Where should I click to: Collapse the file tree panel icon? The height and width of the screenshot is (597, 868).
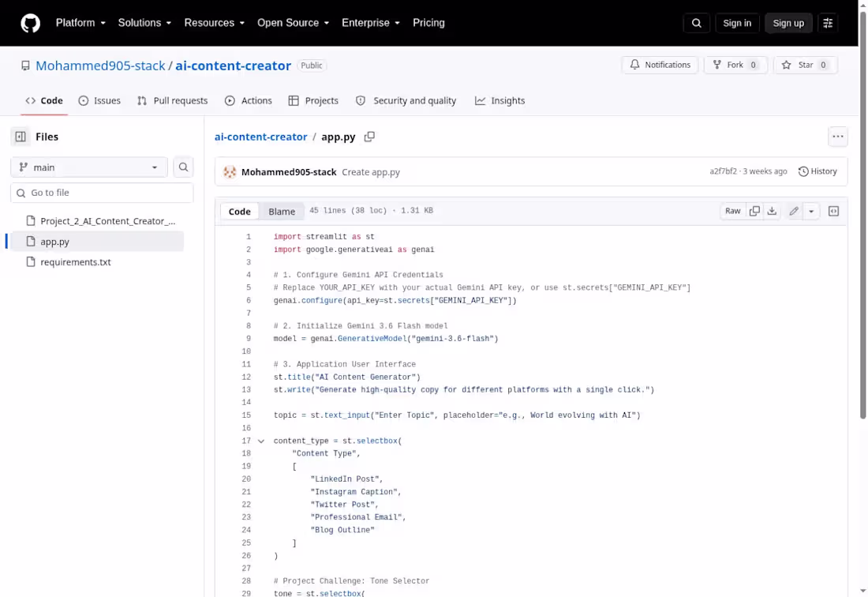pos(21,137)
